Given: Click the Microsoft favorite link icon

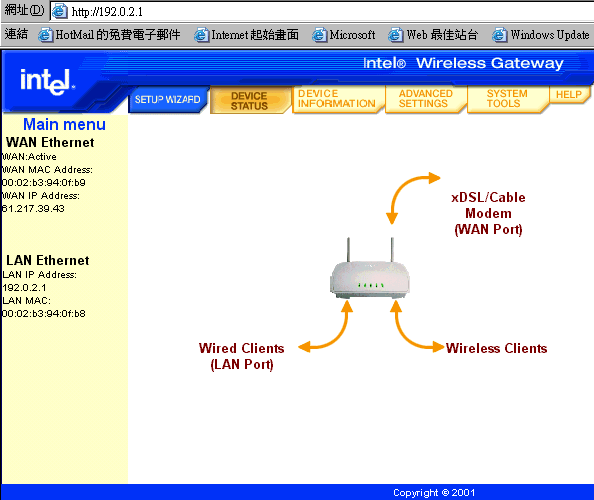Looking at the screenshot, I should point(319,35).
